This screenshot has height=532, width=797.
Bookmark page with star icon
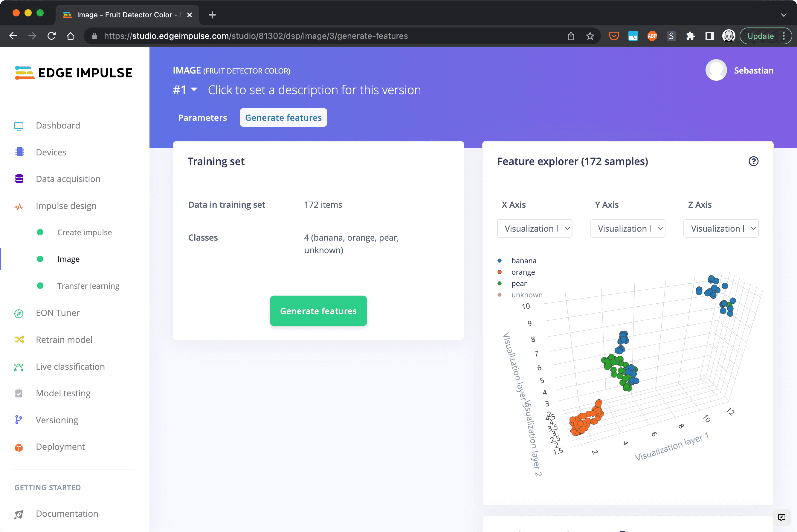590,36
